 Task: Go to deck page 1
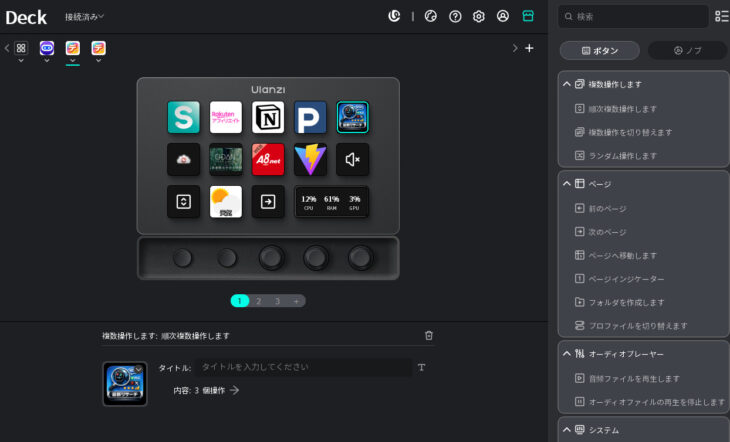(240, 301)
